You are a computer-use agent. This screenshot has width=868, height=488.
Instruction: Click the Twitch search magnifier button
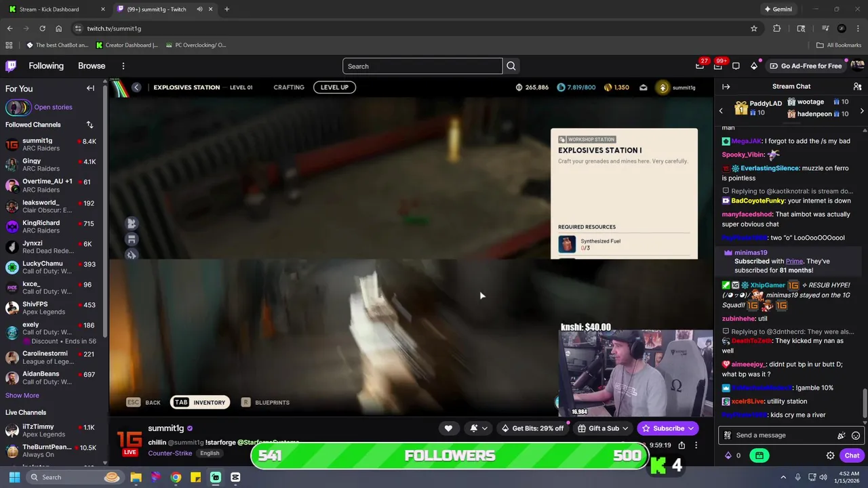tap(511, 66)
